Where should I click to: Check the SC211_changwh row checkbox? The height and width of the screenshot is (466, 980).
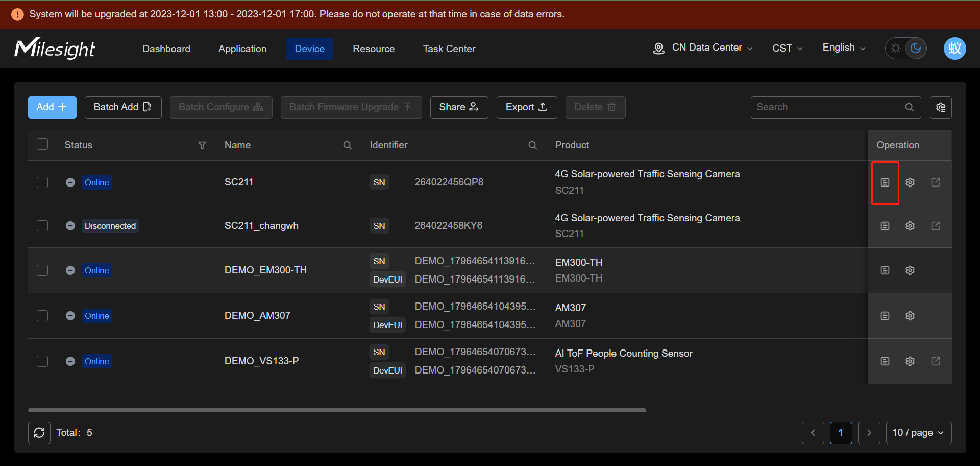(42, 226)
